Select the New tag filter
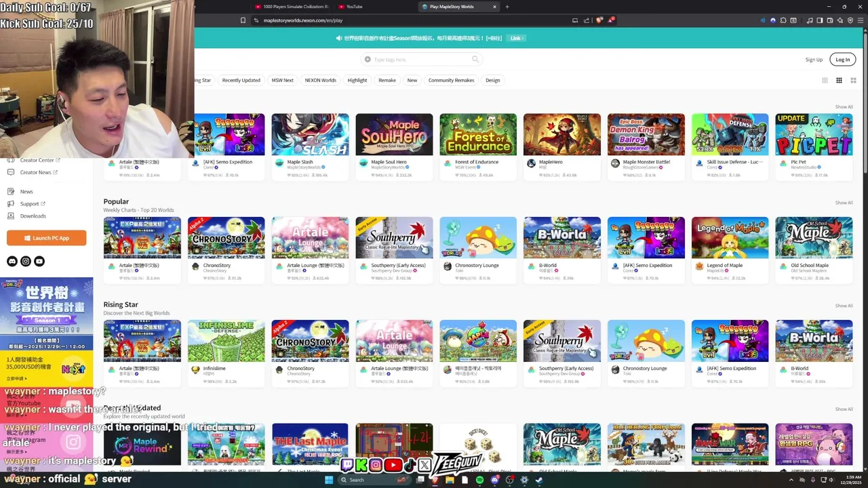This screenshot has width=868, height=488. click(412, 80)
